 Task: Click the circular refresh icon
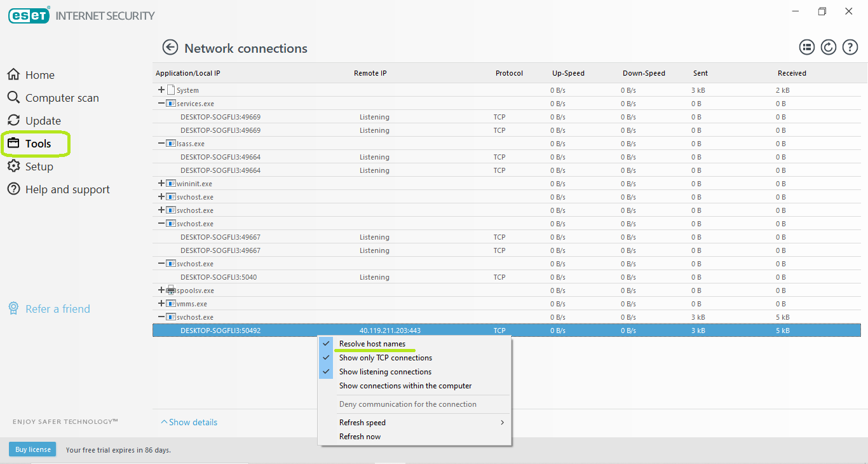point(828,47)
